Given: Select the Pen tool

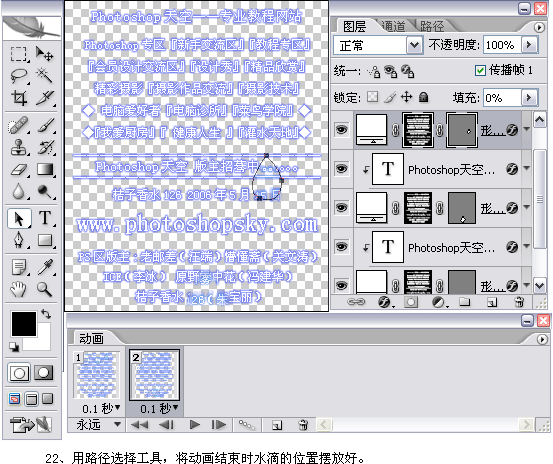Looking at the screenshot, I should pos(18,240).
